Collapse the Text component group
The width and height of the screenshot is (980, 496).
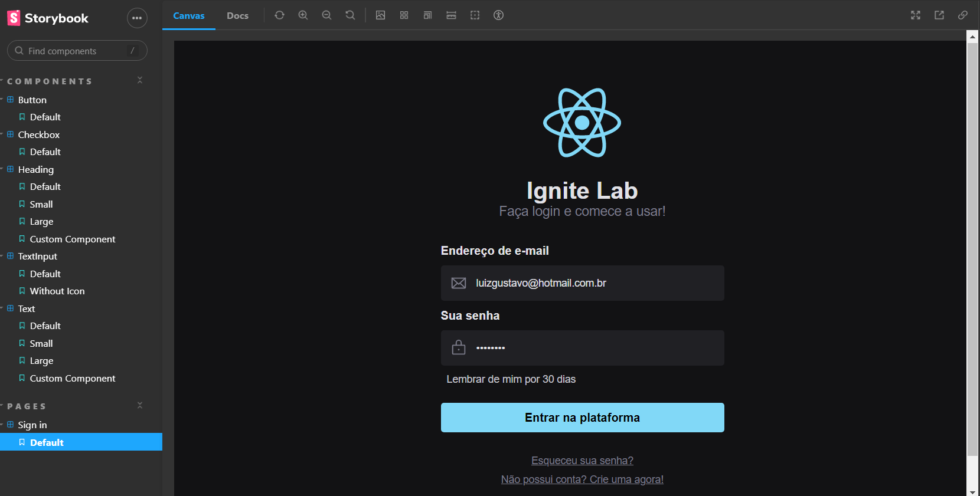point(27,308)
